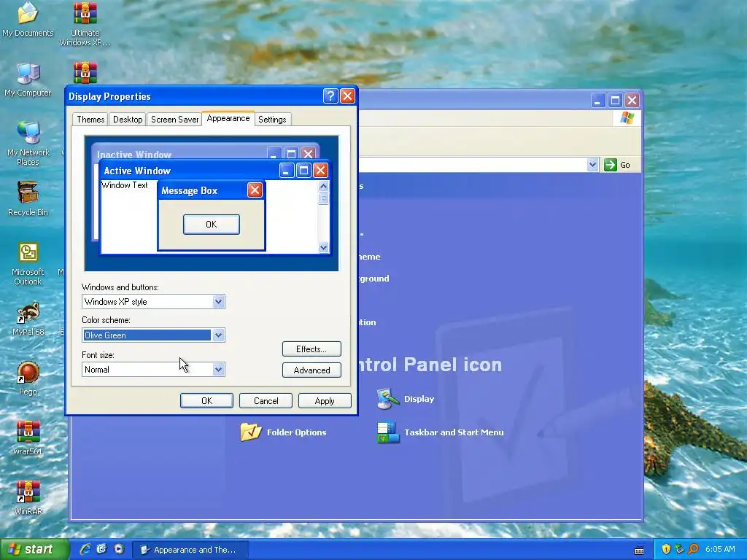Viewport: 747px width, 560px height.
Task: Click the Message Box title in preview
Action: click(189, 191)
